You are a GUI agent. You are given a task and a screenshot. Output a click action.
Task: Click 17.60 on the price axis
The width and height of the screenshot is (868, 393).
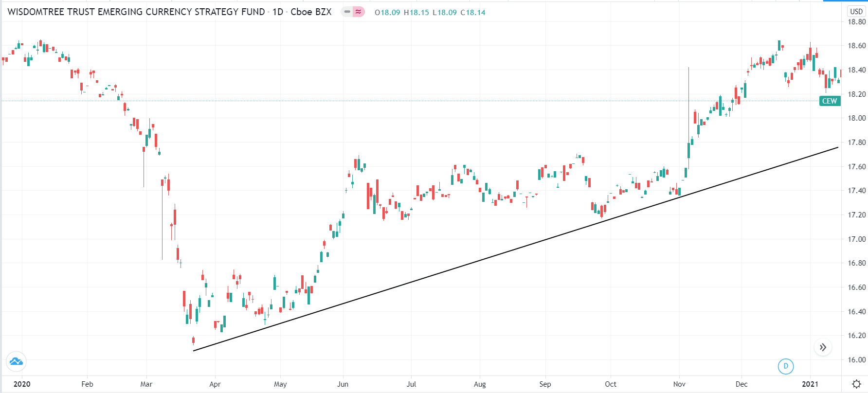coord(856,167)
